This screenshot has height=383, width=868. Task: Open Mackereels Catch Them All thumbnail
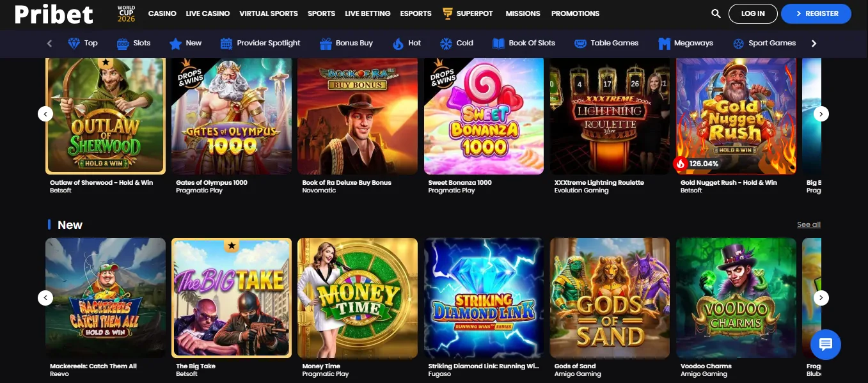click(x=106, y=298)
